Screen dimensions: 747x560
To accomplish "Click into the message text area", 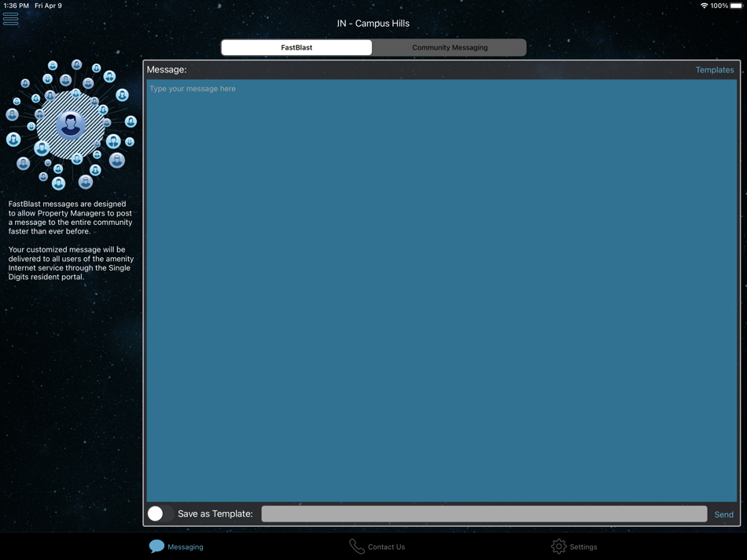I will [442, 290].
